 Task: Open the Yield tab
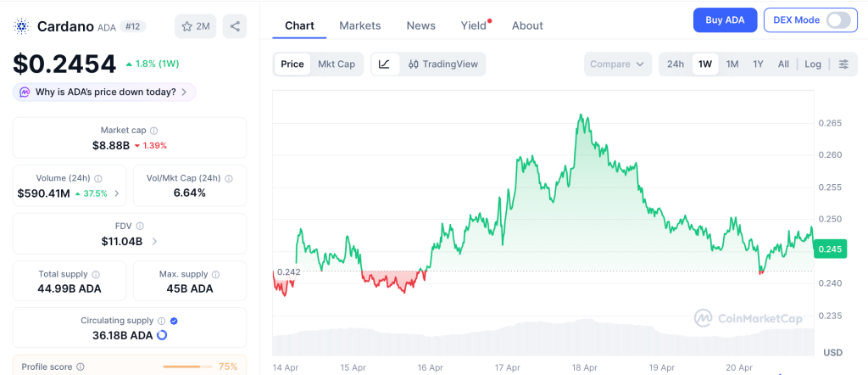[x=474, y=25]
